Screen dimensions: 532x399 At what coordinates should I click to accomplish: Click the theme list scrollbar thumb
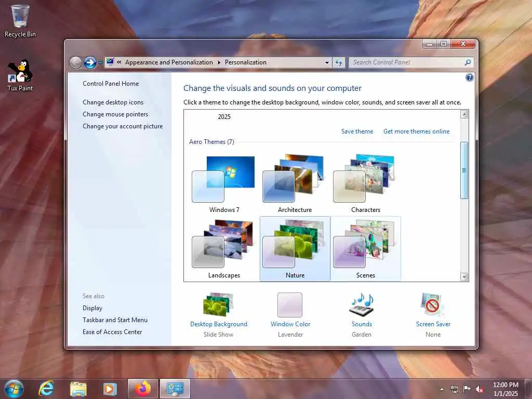point(464,170)
